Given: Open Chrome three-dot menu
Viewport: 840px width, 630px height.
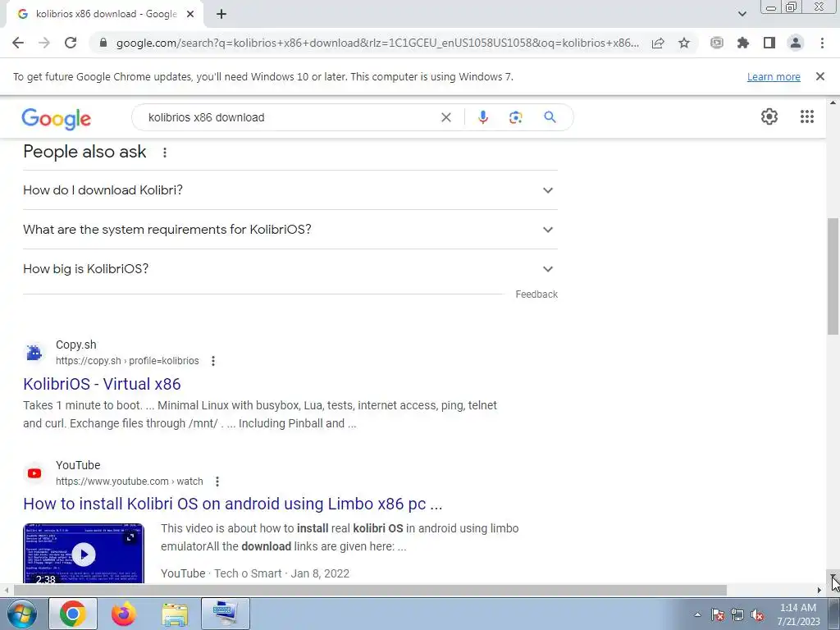Looking at the screenshot, I should click(x=822, y=43).
